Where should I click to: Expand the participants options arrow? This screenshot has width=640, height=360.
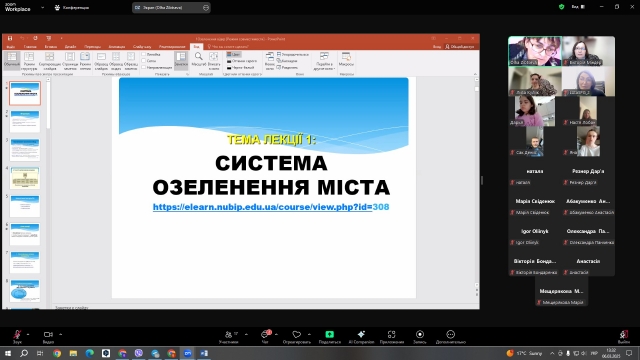click(246, 334)
